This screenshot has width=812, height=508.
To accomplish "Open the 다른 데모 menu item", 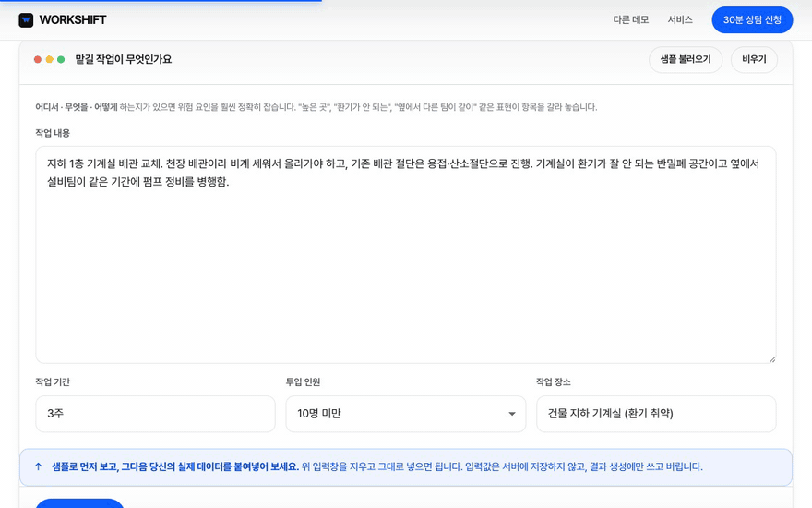I will 631,19.
